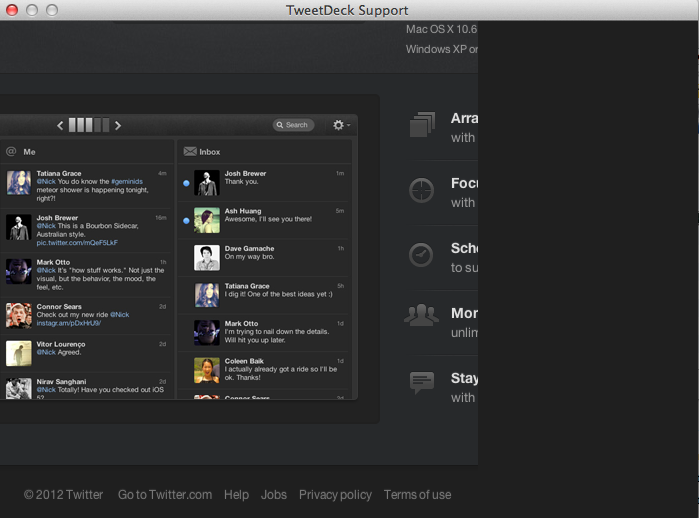Viewport: 699px width, 518px height.
Task: Click the envelope icon beside Inbox
Action: pos(190,152)
